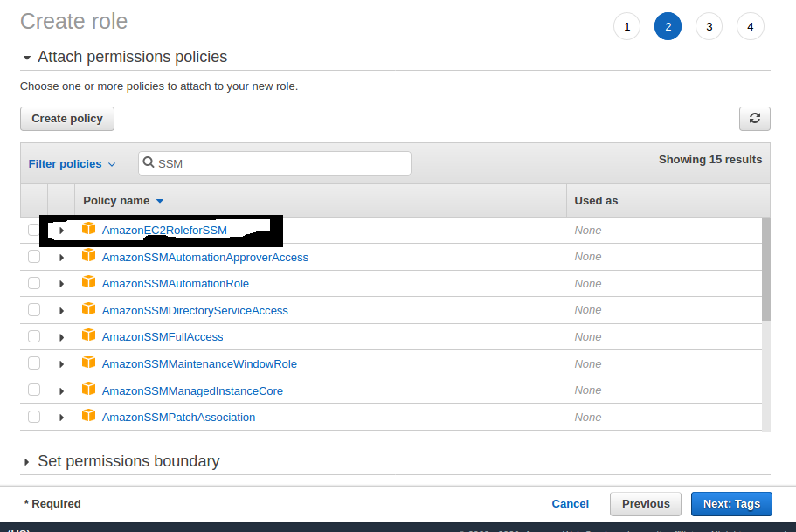Click the AmazonEC2RoleforSSM policy box icon
This screenshot has width=796, height=532.
(89, 228)
